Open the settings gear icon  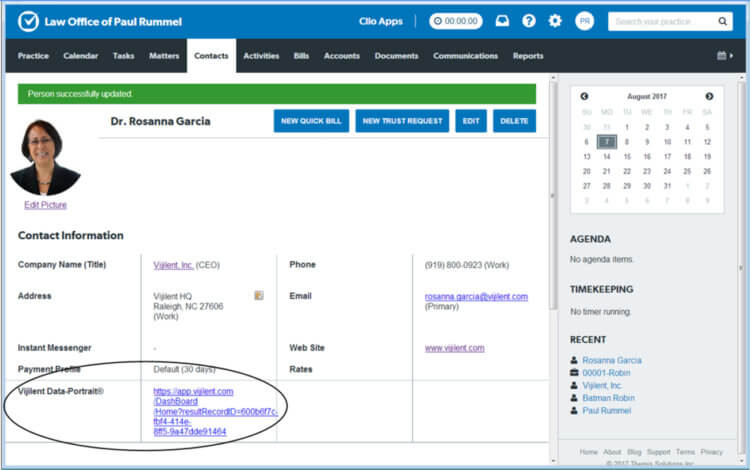click(x=555, y=21)
